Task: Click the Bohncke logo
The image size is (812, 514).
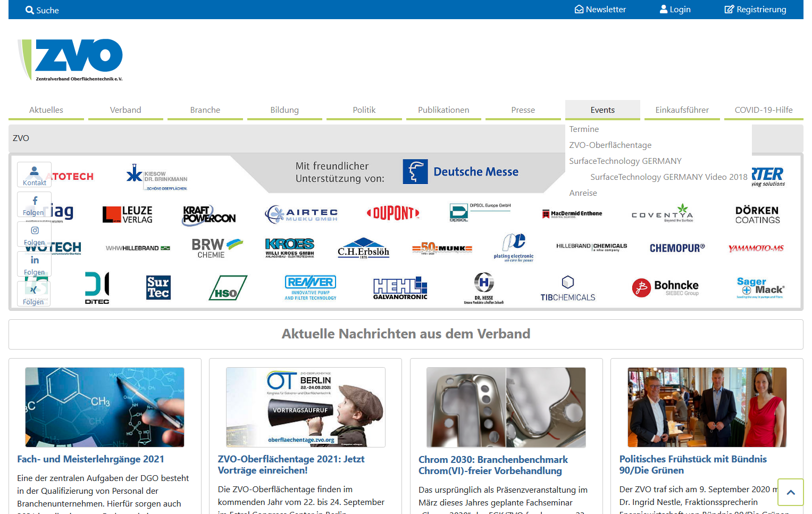Action: (x=665, y=287)
